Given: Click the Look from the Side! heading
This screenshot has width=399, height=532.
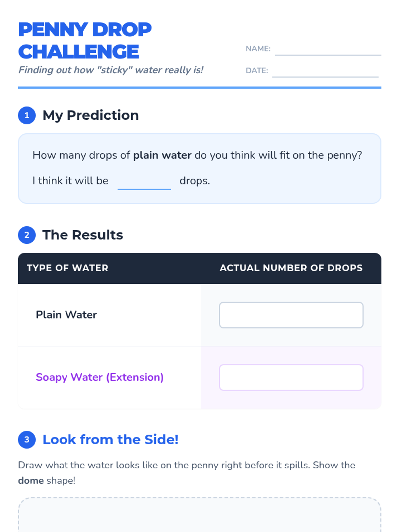Looking at the screenshot, I should (110, 439).
